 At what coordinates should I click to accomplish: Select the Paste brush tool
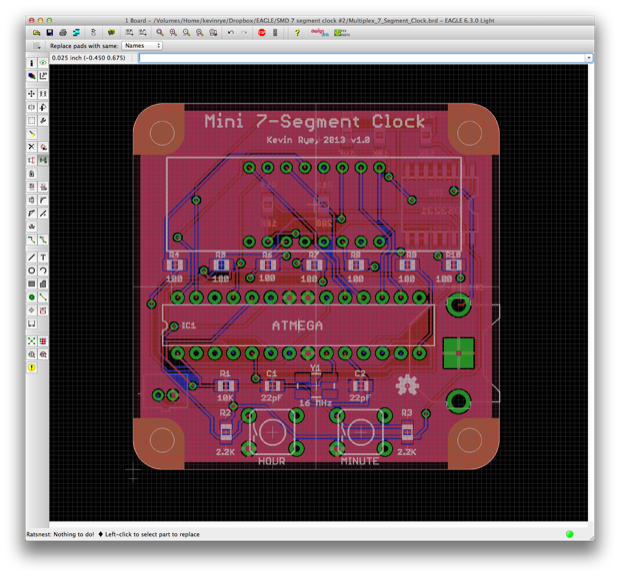[x=32, y=134]
